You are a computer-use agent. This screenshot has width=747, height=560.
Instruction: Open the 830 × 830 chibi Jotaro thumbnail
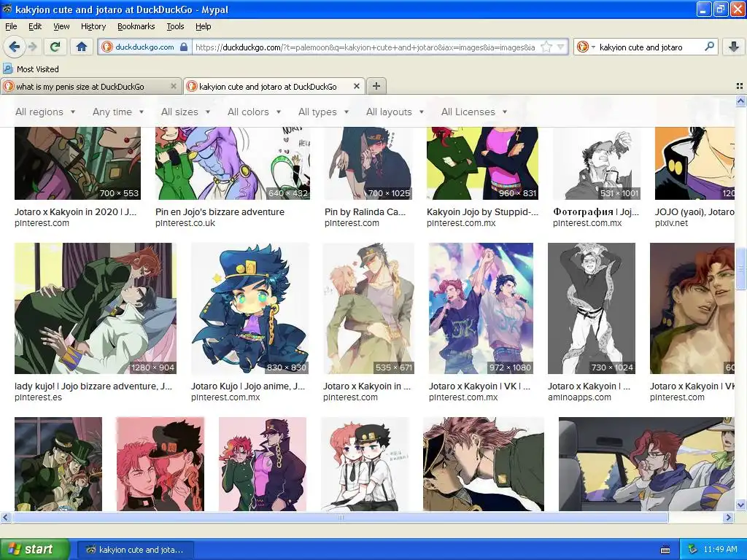(250, 308)
